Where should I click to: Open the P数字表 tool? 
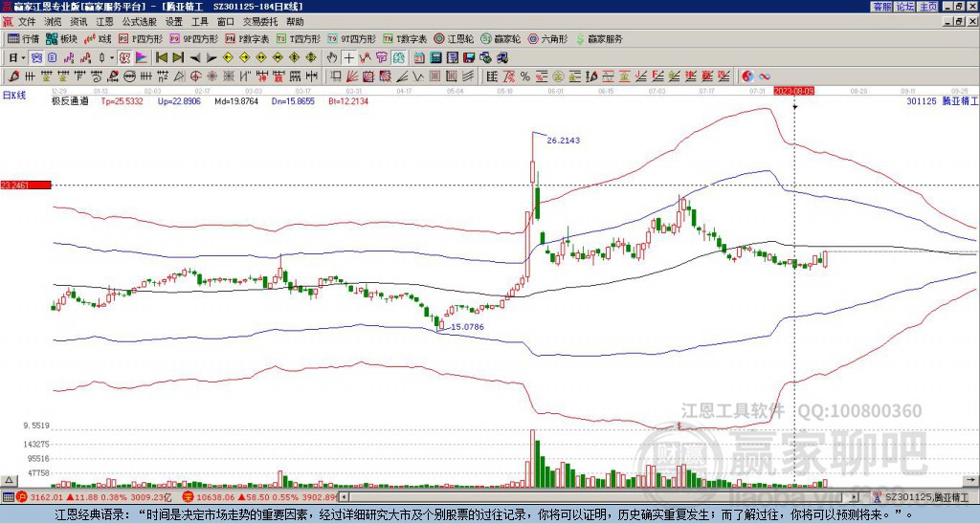[247, 38]
